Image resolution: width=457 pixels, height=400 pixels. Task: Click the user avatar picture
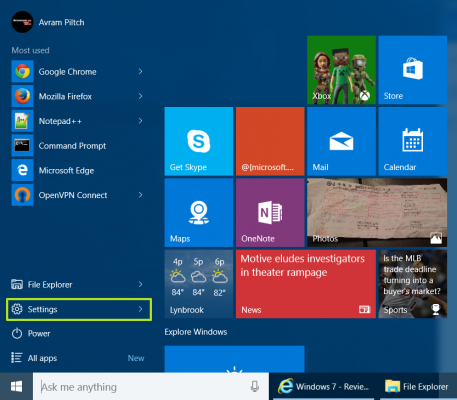[22, 22]
